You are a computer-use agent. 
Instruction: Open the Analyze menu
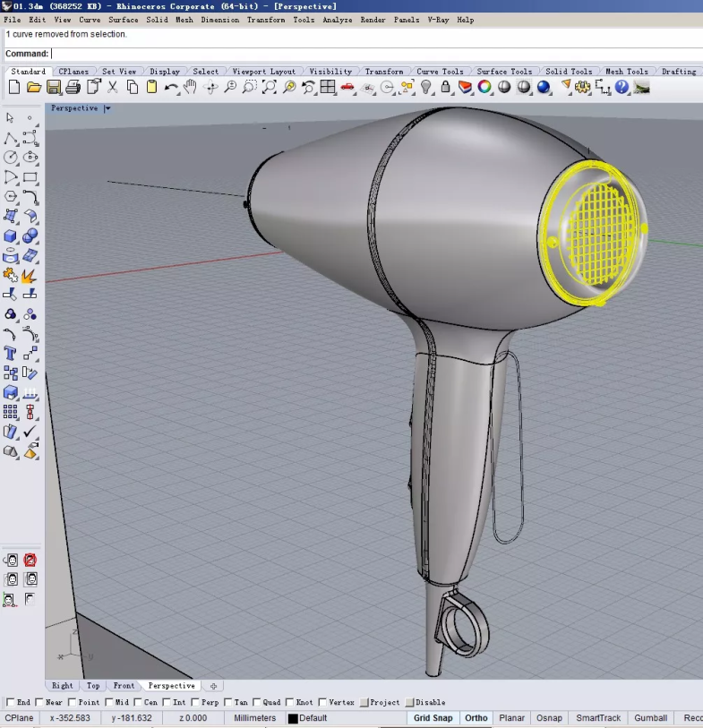(337, 20)
